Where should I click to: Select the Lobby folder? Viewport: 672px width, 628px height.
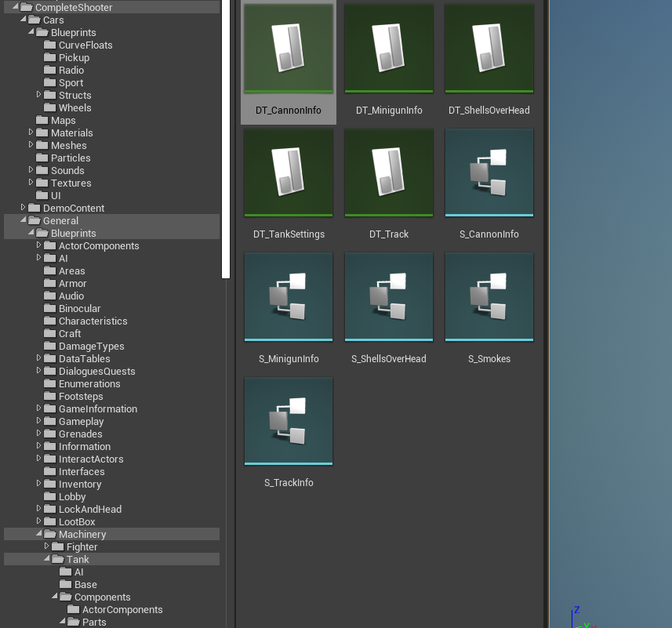point(65,496)
